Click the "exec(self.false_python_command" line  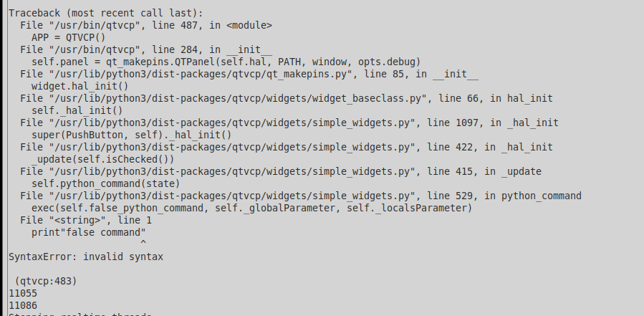(251, 209)
